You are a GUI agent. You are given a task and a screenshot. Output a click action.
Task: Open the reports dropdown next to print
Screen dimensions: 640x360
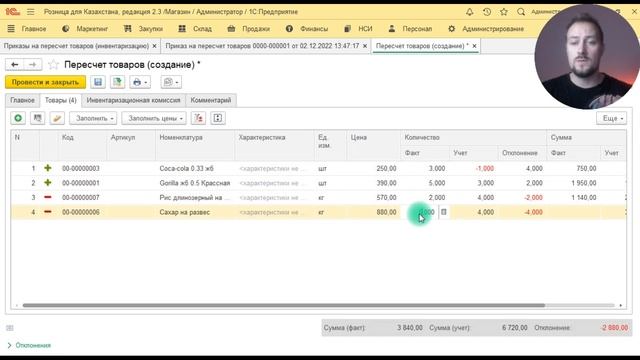[171, 82]
